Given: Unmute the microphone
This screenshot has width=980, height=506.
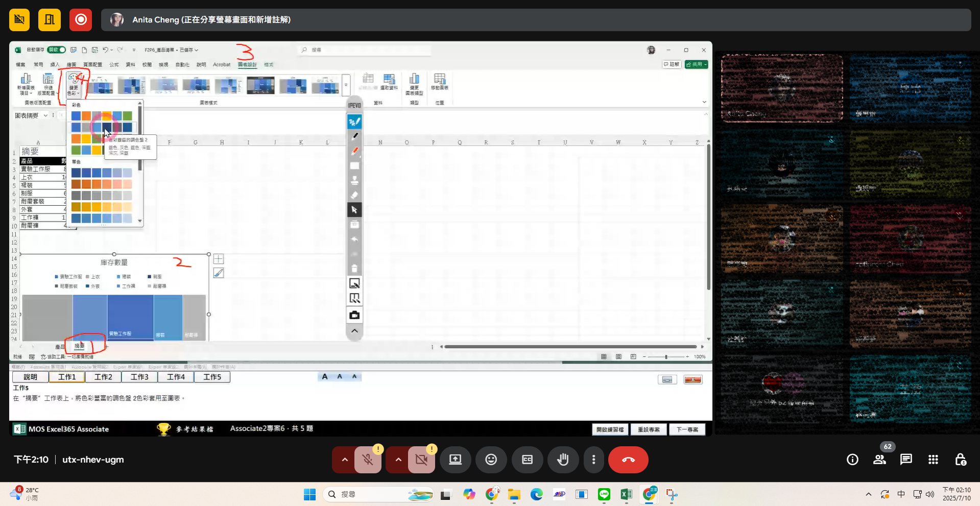Looking at the screenshot, I should click(368, 460).
